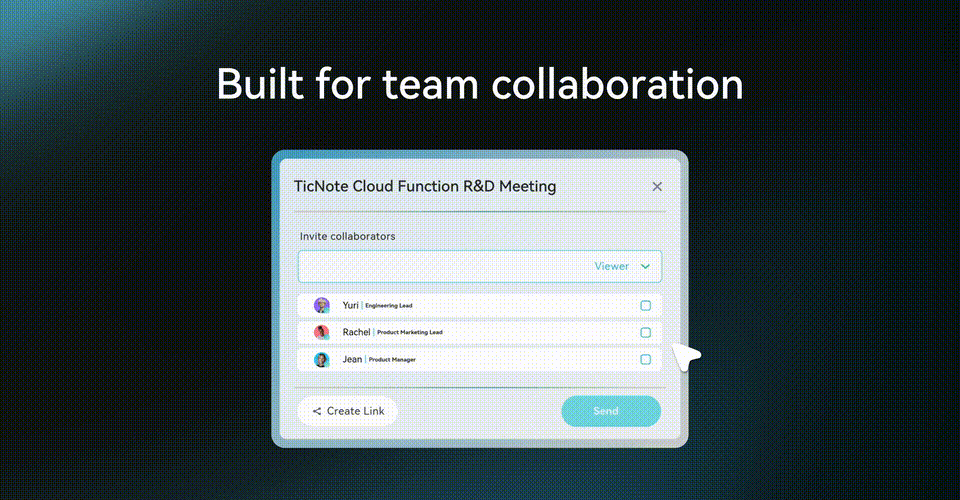Screen dimensions: 960x500
Task: Open the Viewer permission dropdown
Action: point(612,266)
